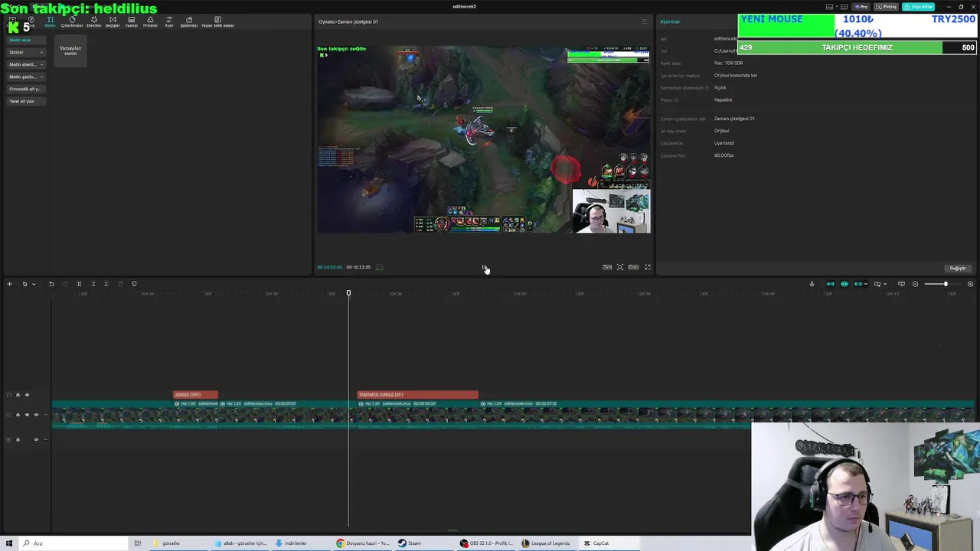Open Otomatik alt yazı option
Screen dimensions: 980x551
pos(26,89)
